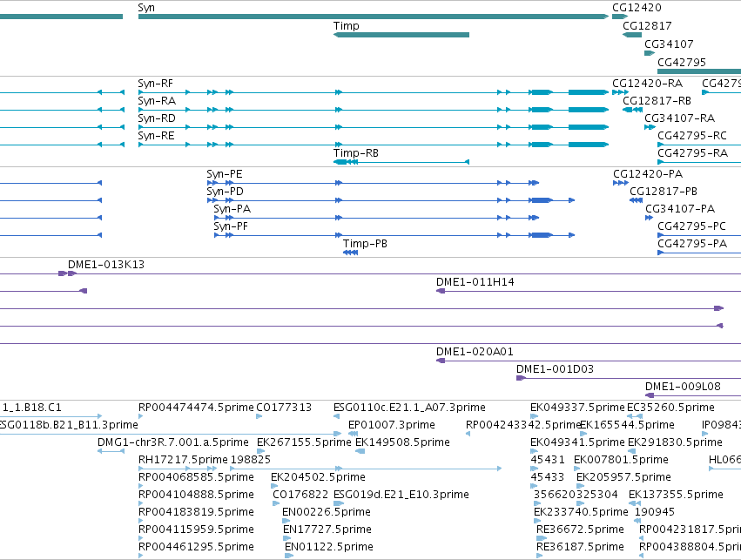The image size is (741, 560).
Task: Select the RP004183819.5prime EST label
Action: (x=196, y=512)
